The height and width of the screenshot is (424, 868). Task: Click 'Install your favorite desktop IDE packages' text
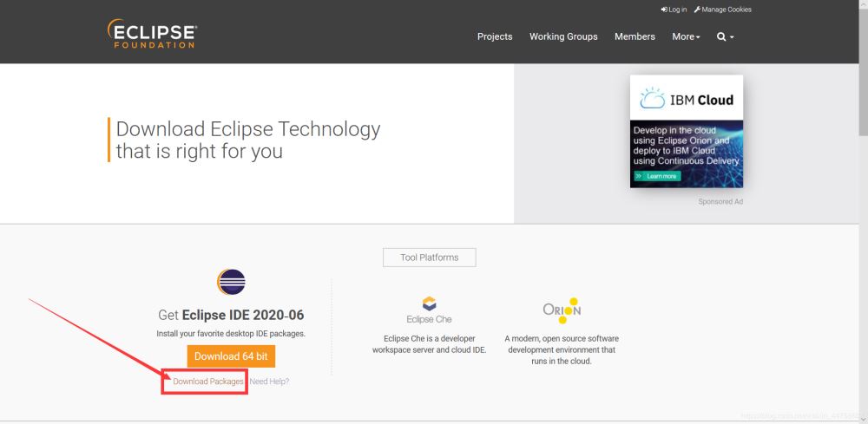[231, 334]
